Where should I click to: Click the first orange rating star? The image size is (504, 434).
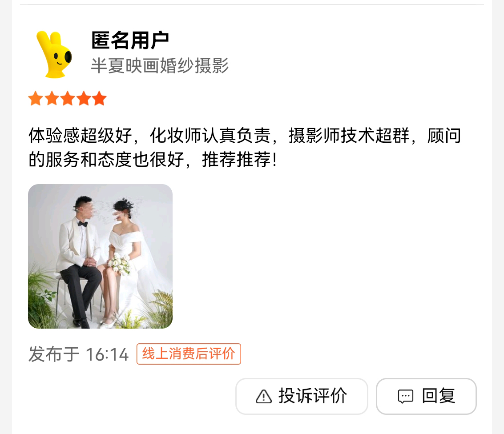click(36, 98)
